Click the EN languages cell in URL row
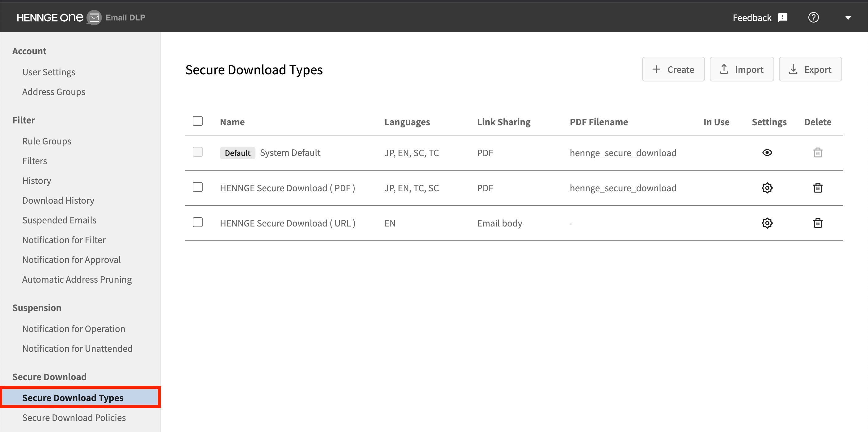 click(390, 223)
